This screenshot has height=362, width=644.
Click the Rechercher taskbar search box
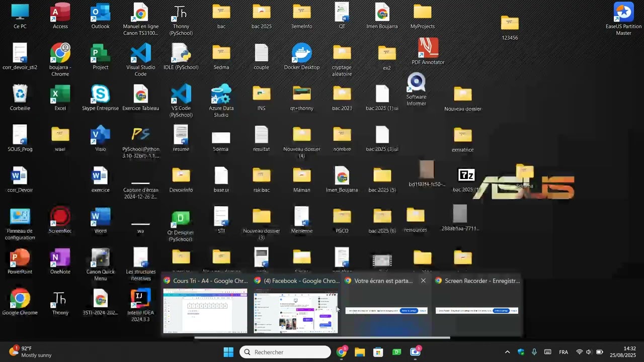[x=285, y=352]
